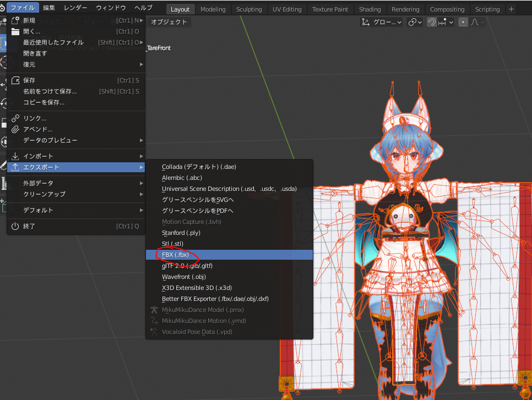Click the Save icon in File menu
The image size is (532, 400).
(15, 80)
